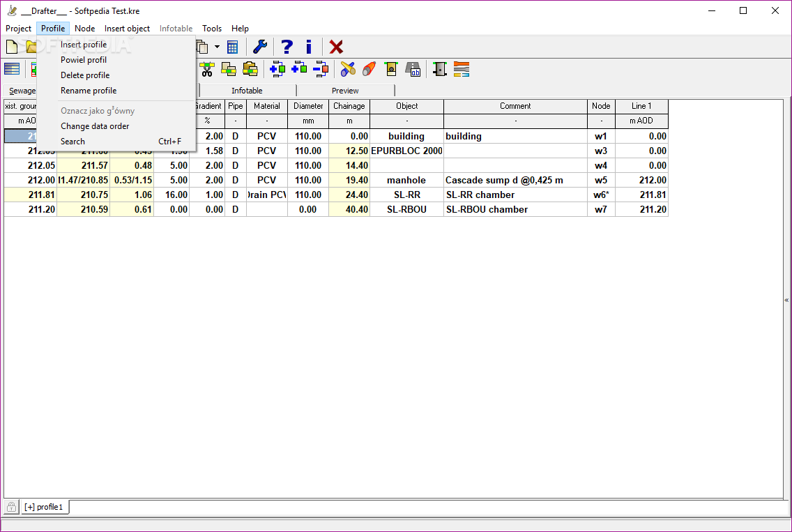The height and width of the screenshot is (532, 792).
Task: Click the orange pipe section icon
Action: [370, 69]
